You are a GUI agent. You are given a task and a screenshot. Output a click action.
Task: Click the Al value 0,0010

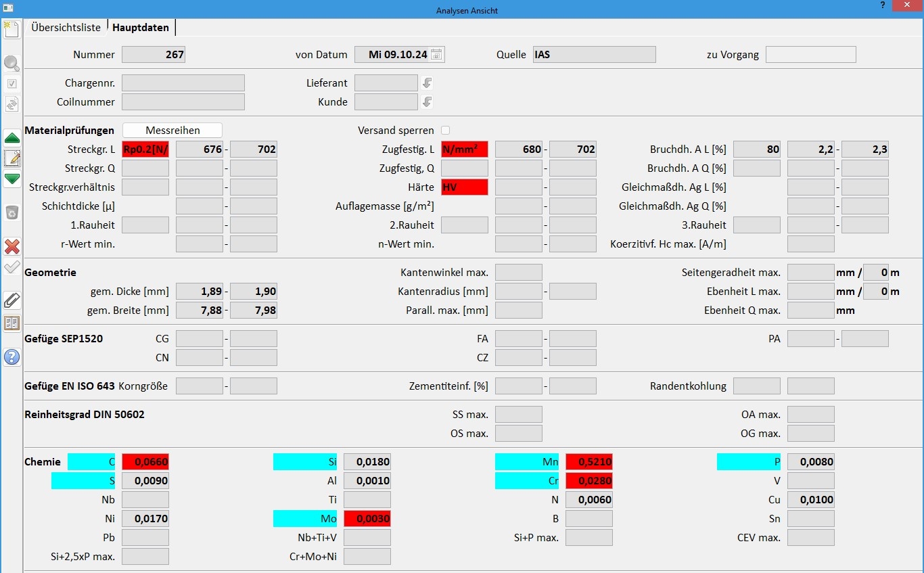point(367,481)
